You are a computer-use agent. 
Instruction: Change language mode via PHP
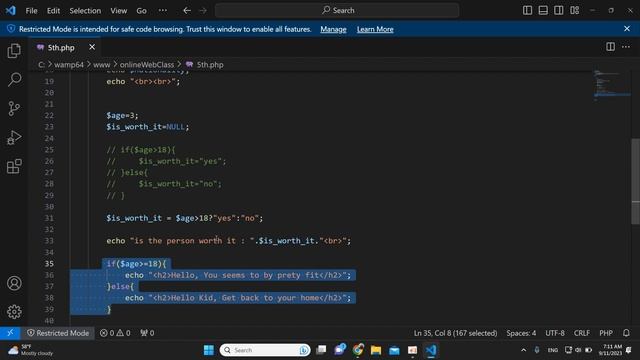(x=606, y=333)
